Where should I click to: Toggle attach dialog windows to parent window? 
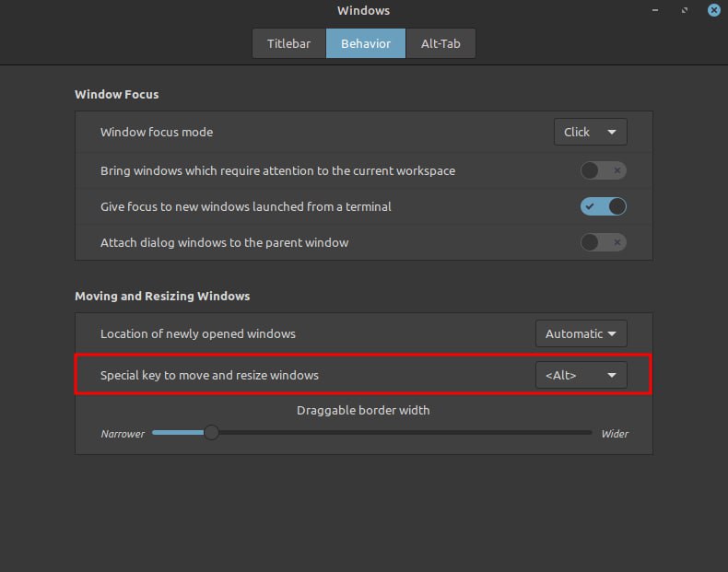click(603, 242)
